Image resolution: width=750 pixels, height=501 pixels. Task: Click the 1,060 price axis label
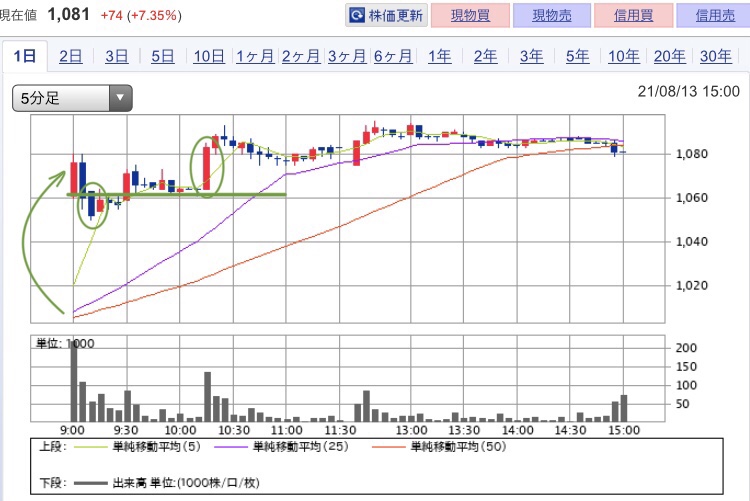tap(692, 198)
